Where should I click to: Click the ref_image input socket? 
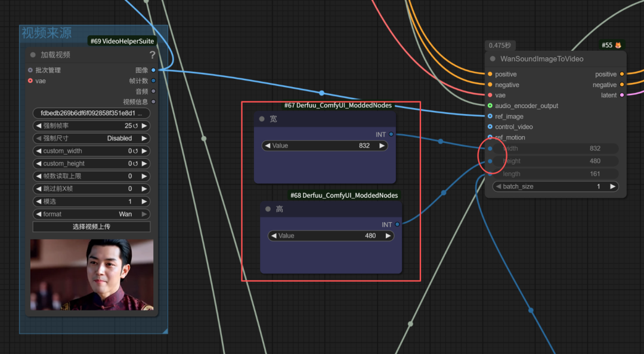click(x=490, y=116)
